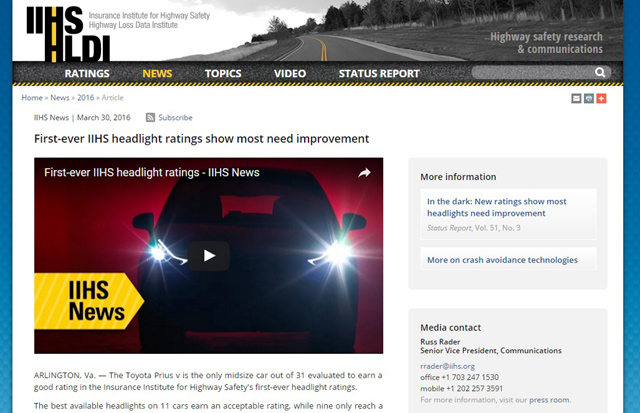Open the NEWS menu item
This screenshot has height=413, width=640.
[x=157, y=73]
